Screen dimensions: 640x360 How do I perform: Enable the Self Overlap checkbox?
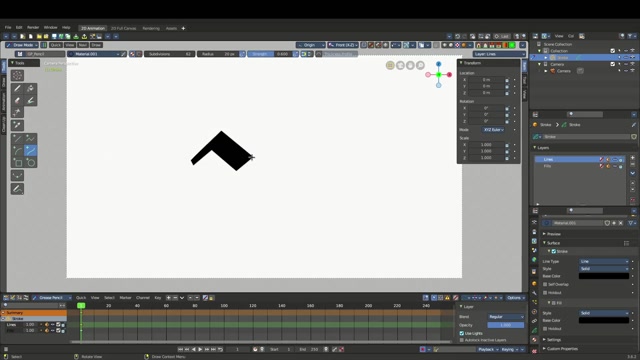click(x=545, y=284)
